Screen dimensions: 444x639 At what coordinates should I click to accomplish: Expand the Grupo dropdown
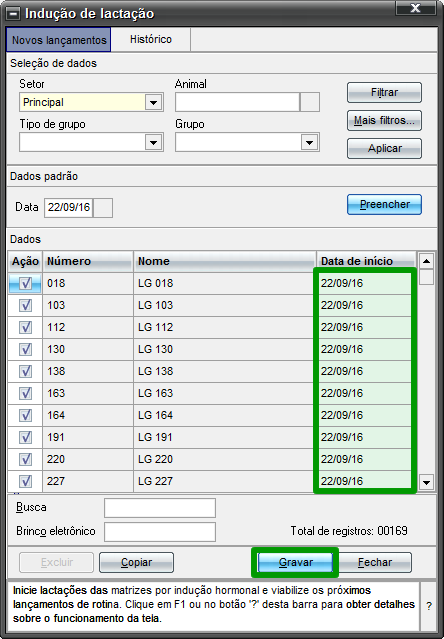310,143
